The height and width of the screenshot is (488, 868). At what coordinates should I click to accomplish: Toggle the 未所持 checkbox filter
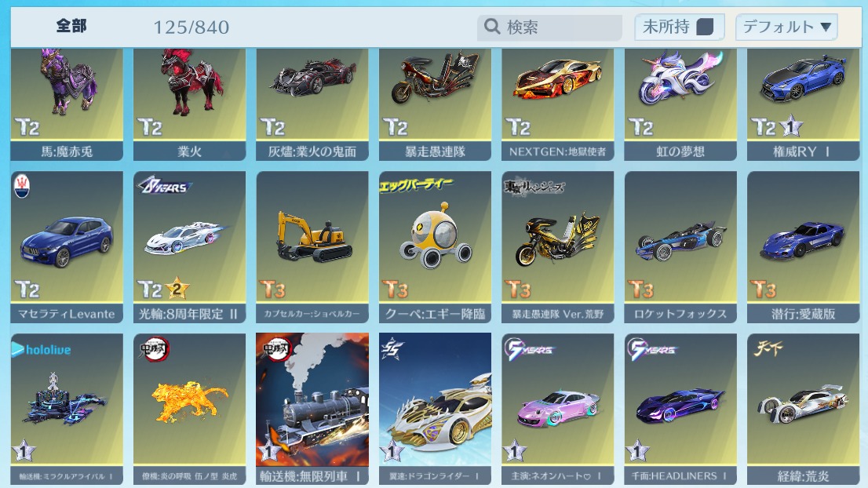(x=679, y=27)
